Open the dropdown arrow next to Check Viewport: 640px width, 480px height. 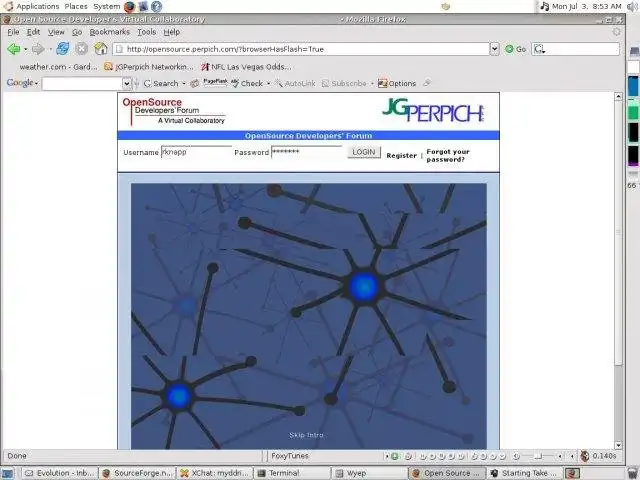coord(269,84)
